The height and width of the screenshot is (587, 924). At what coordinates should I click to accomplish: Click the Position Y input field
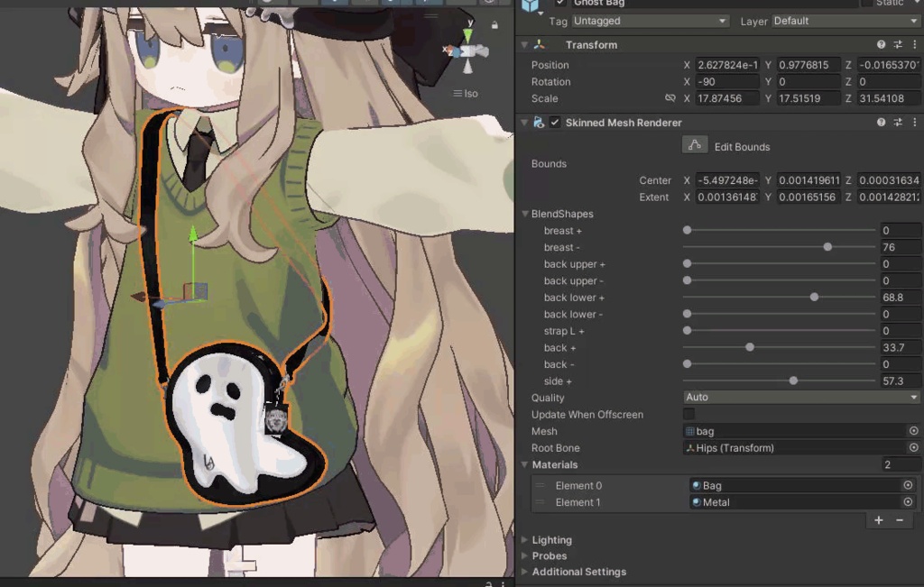click(x=808, y=65)
